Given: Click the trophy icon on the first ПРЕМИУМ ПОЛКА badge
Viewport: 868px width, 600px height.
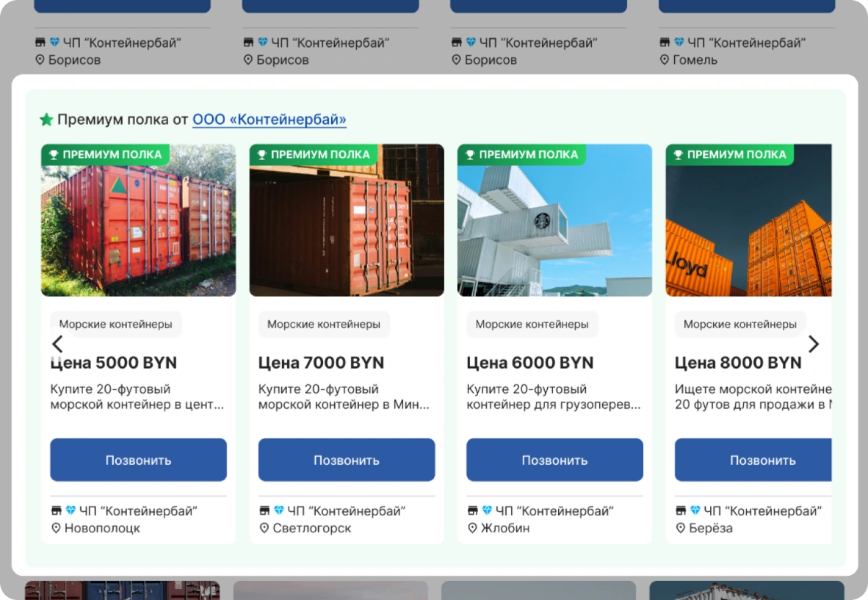Looking at the screenshot, I should tap(54, 155).
